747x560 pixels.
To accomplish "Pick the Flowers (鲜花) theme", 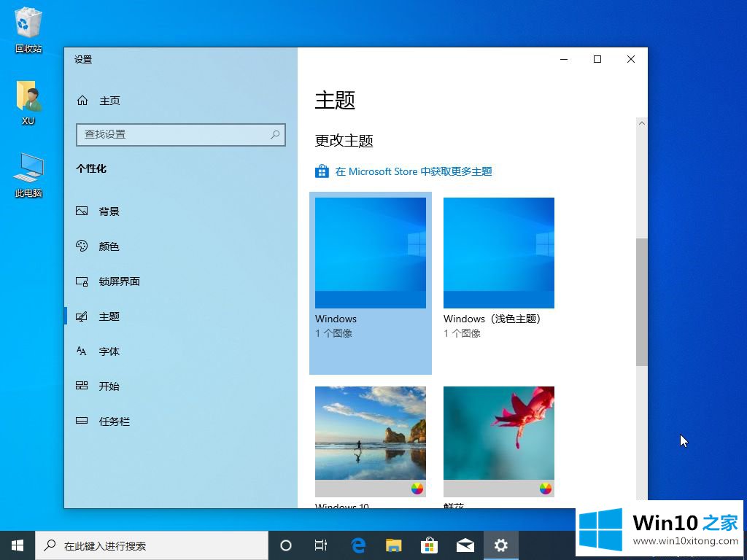I will pos(499,434).
